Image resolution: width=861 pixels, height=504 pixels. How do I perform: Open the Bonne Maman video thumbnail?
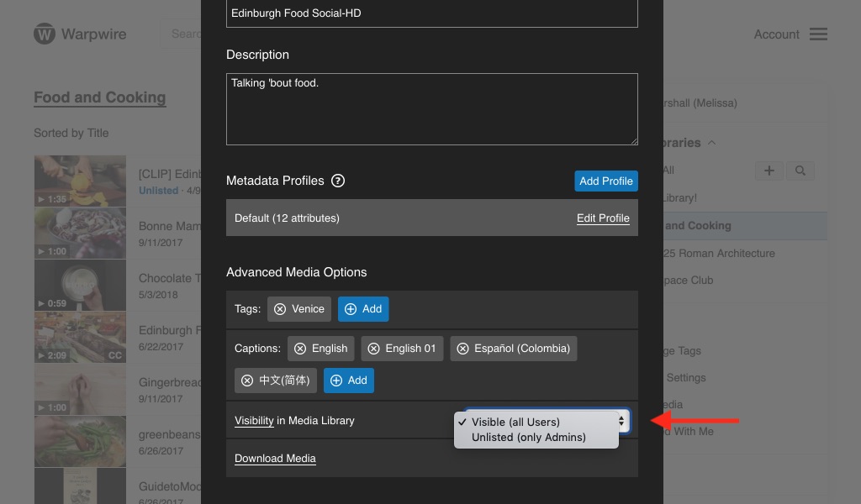[x=80, y=233]
